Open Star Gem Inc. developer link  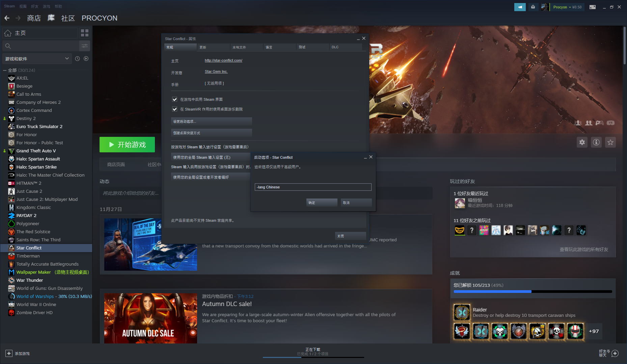(216, 72)
